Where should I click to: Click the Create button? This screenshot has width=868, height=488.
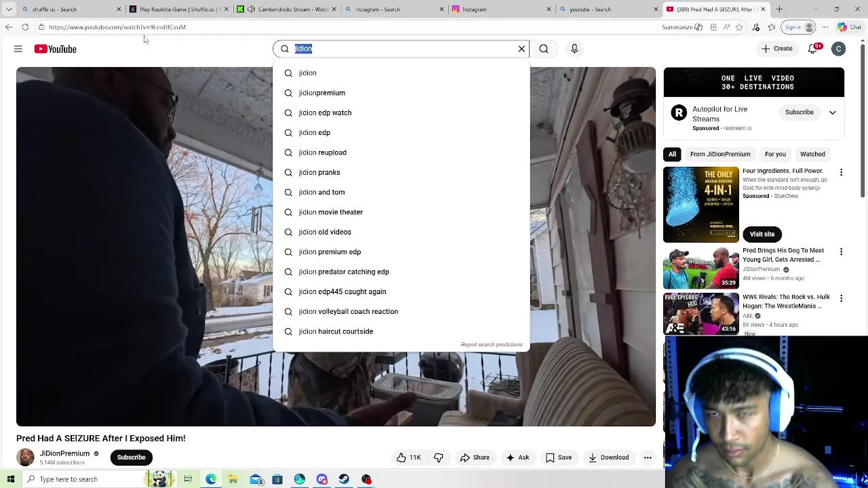point(777,49)
